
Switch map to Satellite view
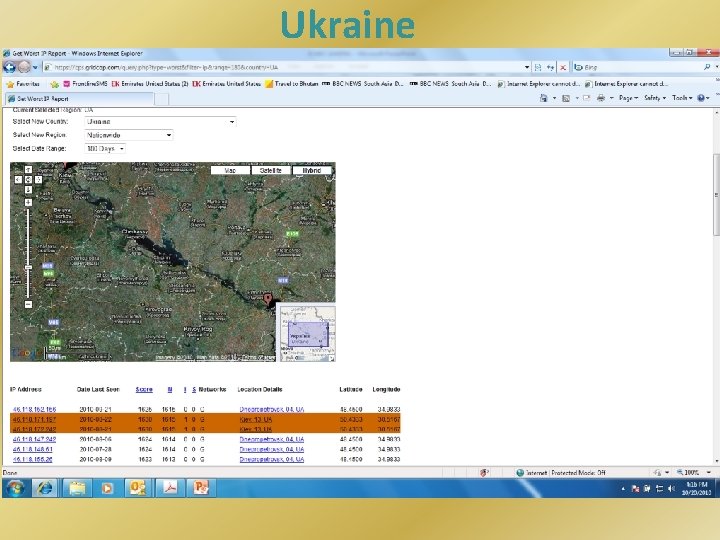click(x=270, y=170)
